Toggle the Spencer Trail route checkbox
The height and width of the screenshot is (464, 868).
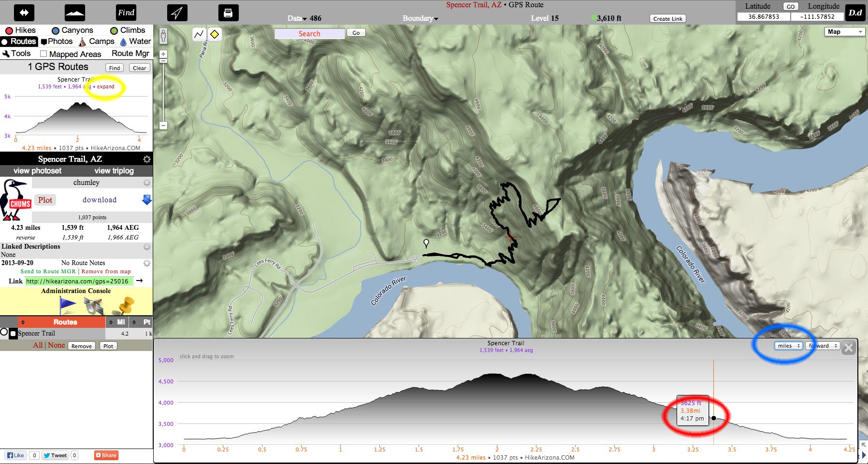click(x=14, y=334)
